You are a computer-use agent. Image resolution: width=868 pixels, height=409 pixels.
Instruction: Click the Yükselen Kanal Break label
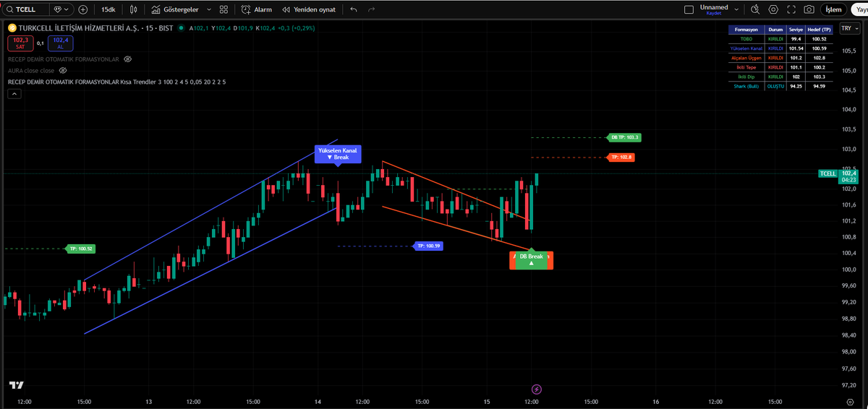[x=338, y=153]
